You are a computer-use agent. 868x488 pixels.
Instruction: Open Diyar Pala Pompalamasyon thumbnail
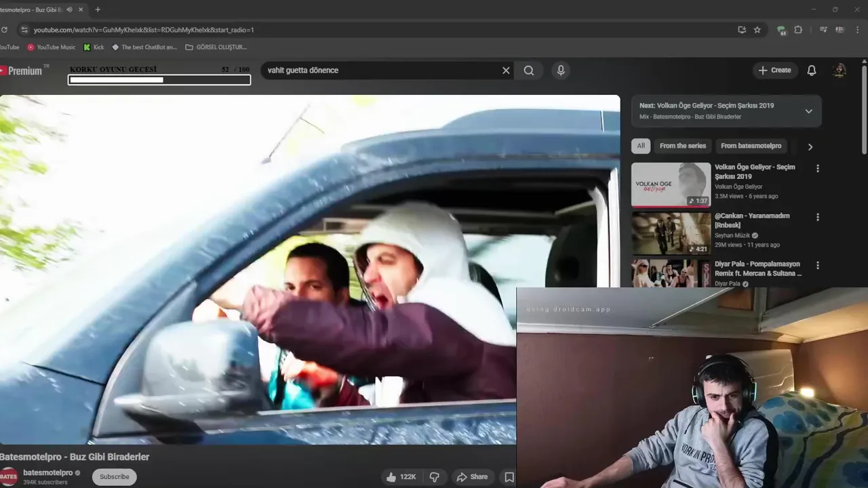(x=671, y=273)
